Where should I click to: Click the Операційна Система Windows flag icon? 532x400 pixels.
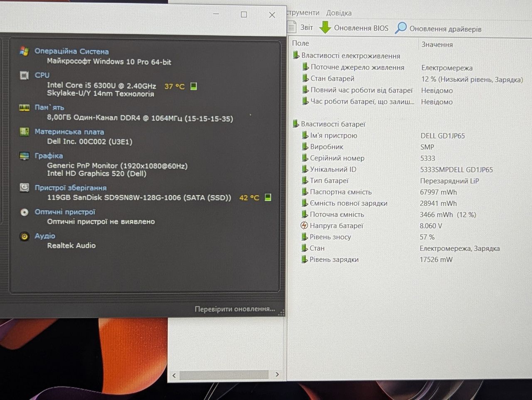[x=24, y=51]
